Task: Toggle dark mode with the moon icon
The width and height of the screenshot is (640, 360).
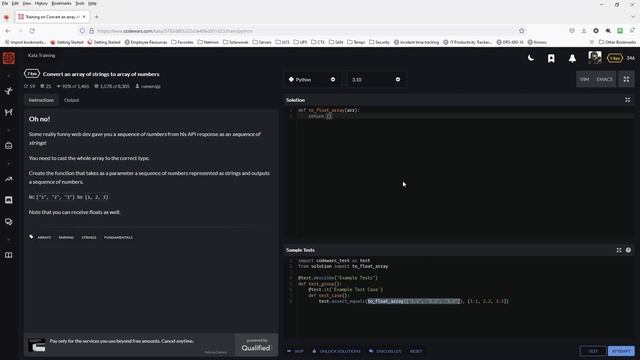Action: pos(531,58)
